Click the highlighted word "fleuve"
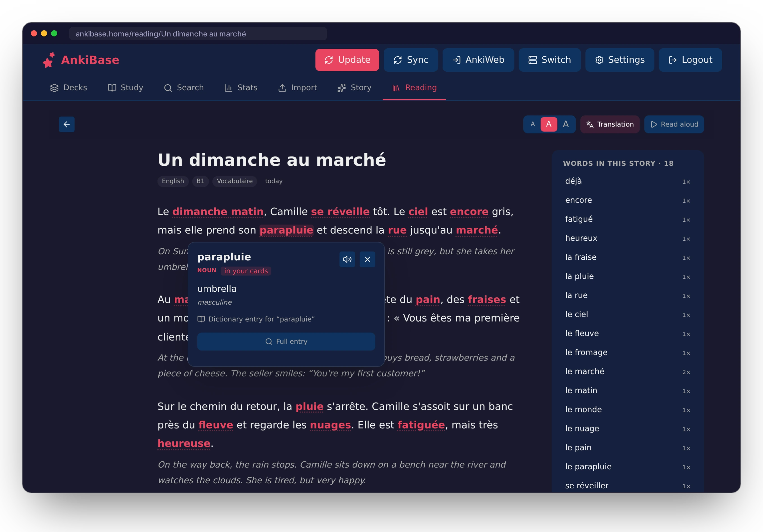763x532 pixels. 216,425
